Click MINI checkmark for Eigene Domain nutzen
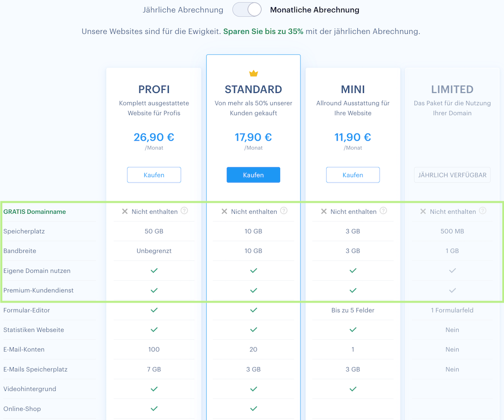Screen dimensions: 504x420 click(x=353, y=270)
